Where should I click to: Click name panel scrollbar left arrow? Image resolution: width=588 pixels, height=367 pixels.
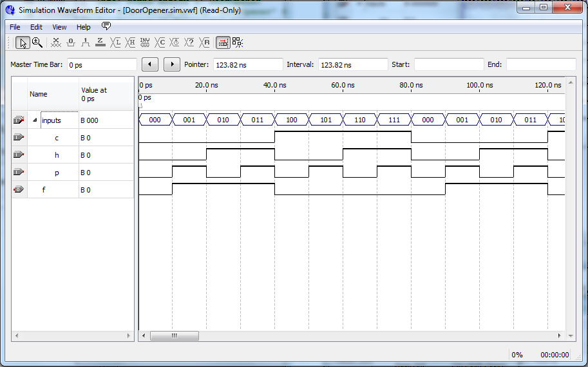(x=17, y=335)
